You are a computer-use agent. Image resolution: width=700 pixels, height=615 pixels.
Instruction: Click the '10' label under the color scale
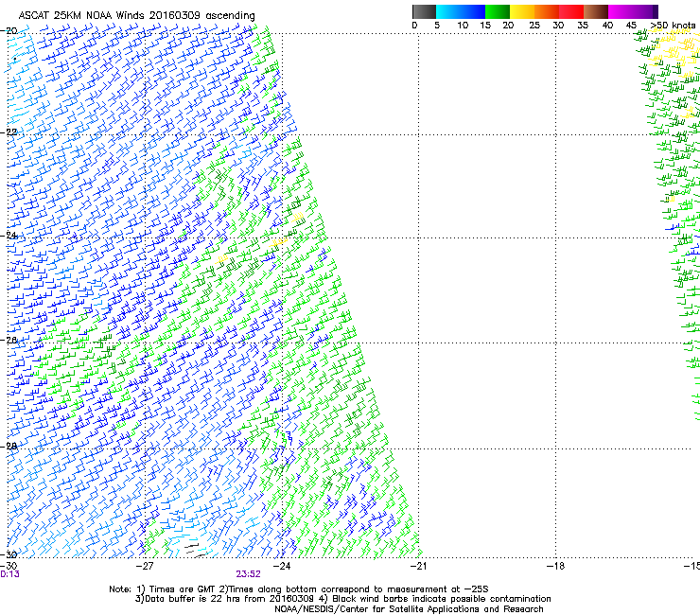[463, 26]
